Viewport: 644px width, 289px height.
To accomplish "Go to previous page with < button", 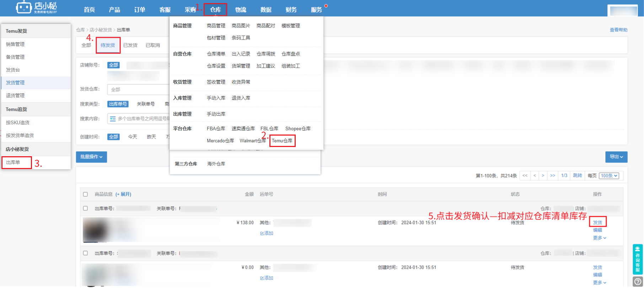I will point(535,175).
